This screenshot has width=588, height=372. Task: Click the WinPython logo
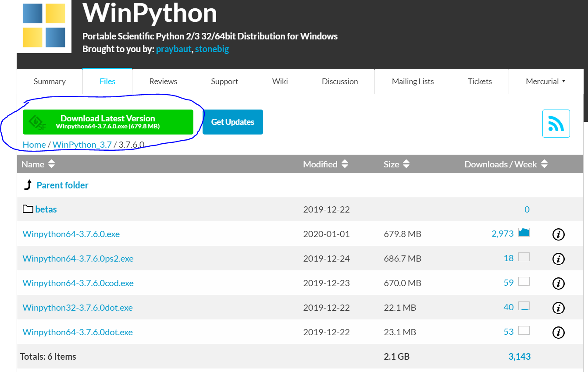43,26
